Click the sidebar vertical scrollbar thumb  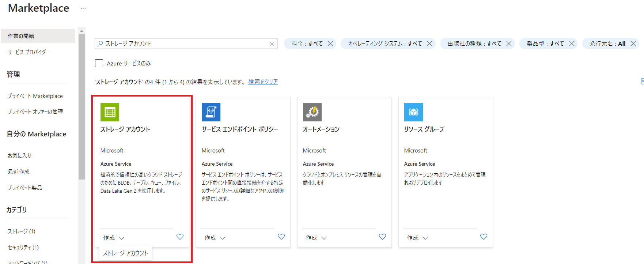pos(82,107)
